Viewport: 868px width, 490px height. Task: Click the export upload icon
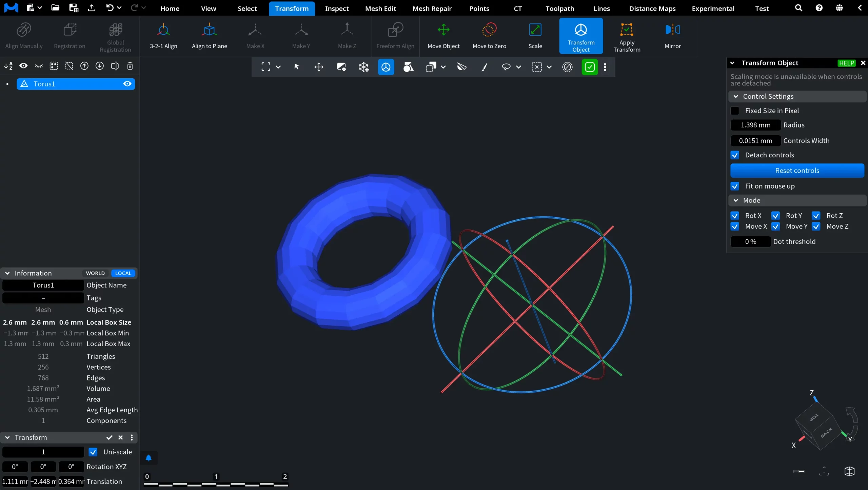tap(92, 8)
